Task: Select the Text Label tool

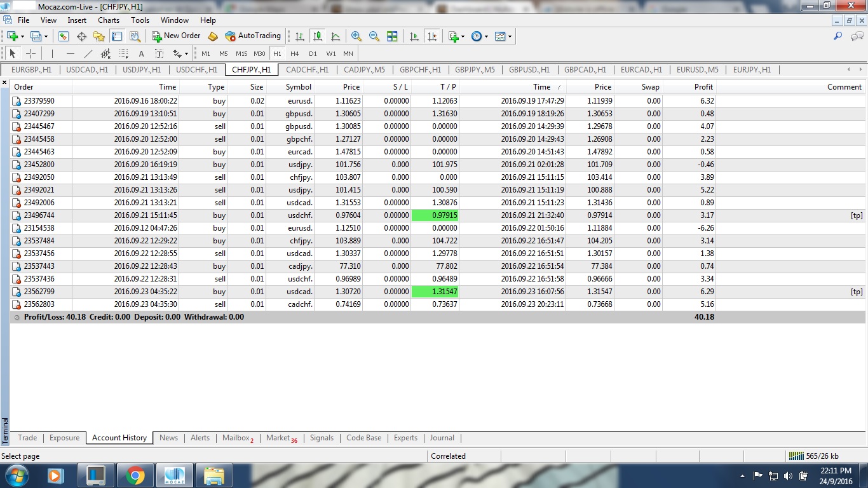Action: 159,53
